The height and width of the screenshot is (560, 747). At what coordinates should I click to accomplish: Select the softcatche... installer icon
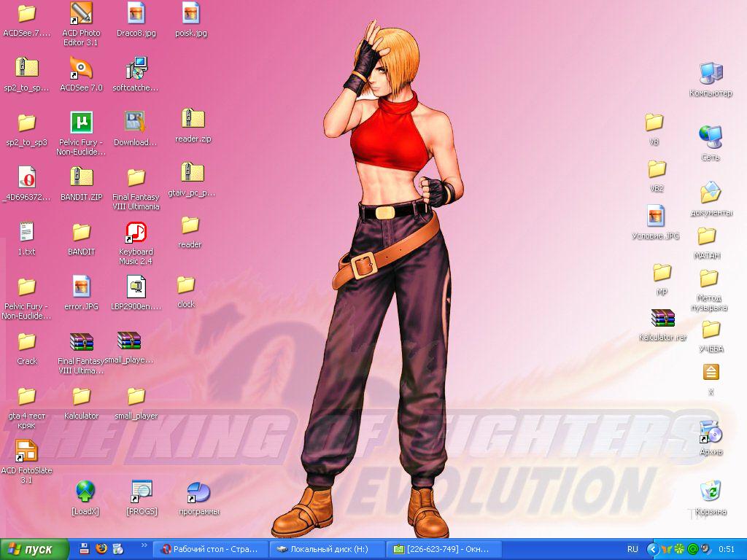(136, 68)
